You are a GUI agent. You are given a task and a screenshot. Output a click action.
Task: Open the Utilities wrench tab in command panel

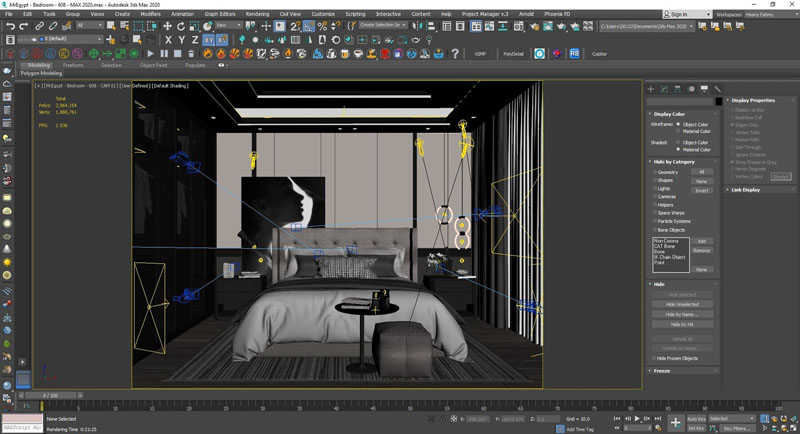(x=716, y=89)
